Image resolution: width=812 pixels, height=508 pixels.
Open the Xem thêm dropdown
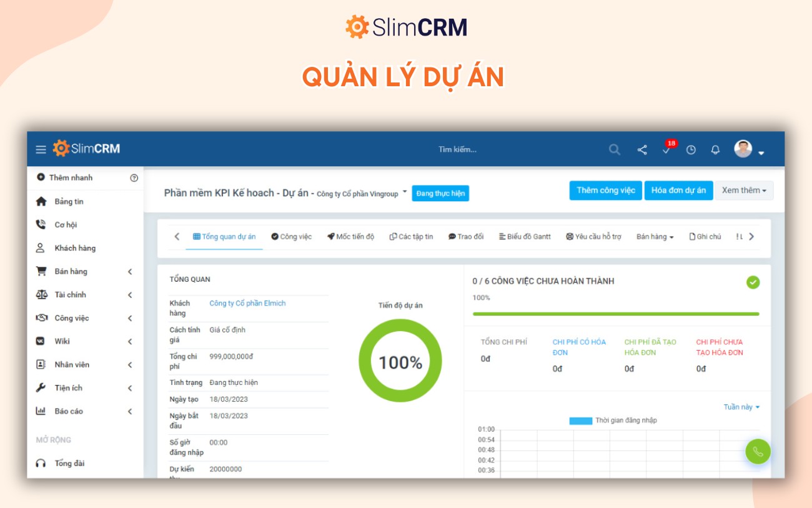point(744,191)
